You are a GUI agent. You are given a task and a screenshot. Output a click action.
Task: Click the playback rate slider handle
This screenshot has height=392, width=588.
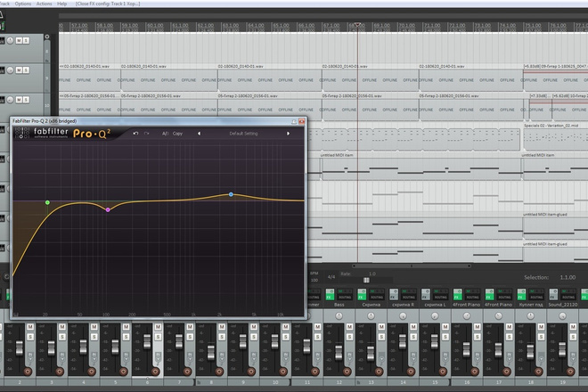[366, 281]
